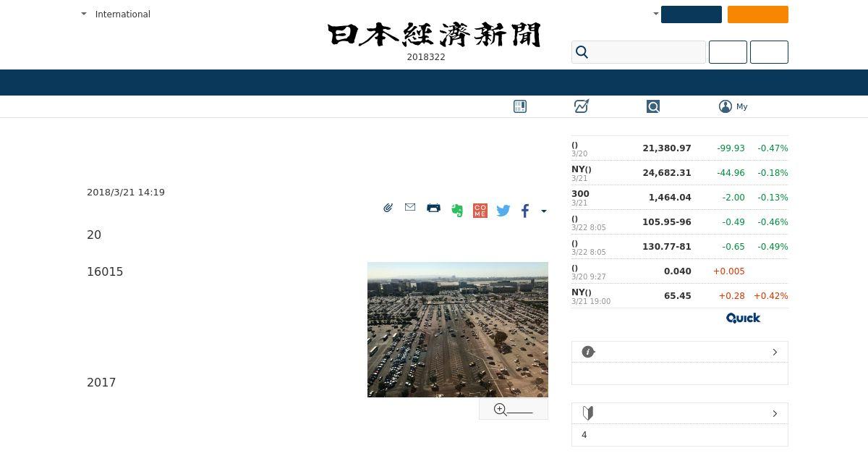Click the orange header button

(x=758, y=14)
